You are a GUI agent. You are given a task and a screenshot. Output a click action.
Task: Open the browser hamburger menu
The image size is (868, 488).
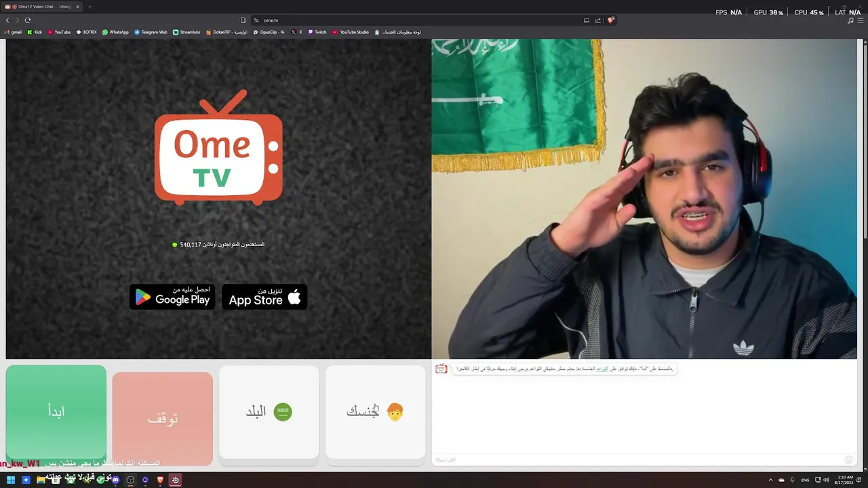click(x=861, y=20)
